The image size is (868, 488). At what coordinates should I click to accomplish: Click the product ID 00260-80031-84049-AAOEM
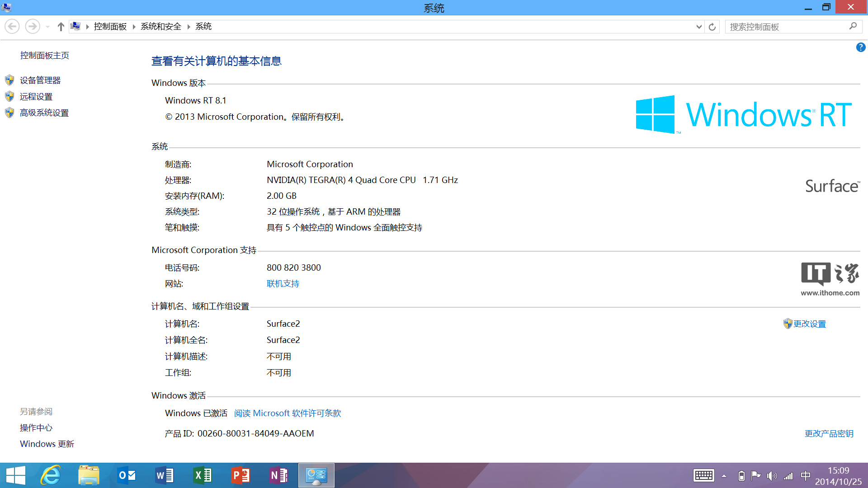coord(256,434)
